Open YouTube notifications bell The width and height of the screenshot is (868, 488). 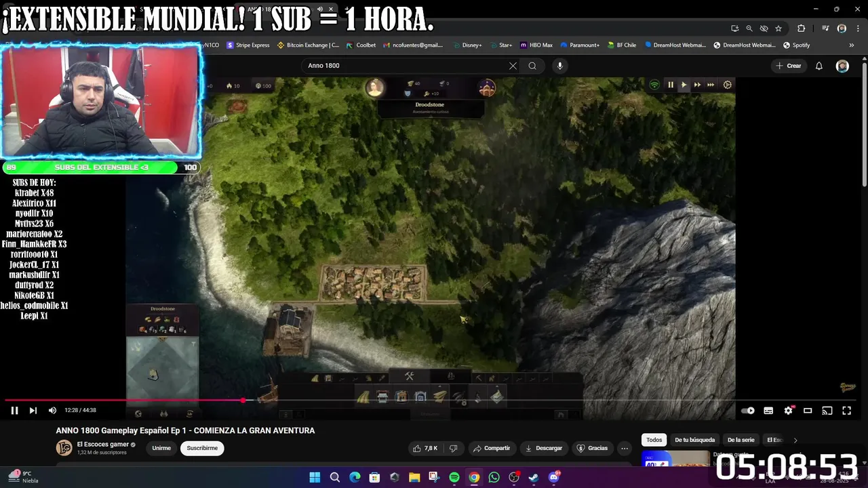pos(819,66)
